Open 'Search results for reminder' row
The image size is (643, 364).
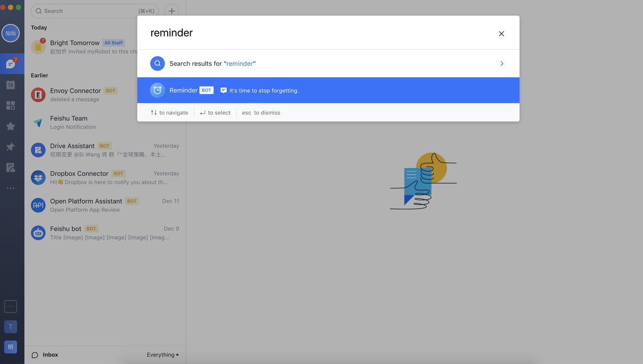tap(328, 63)
